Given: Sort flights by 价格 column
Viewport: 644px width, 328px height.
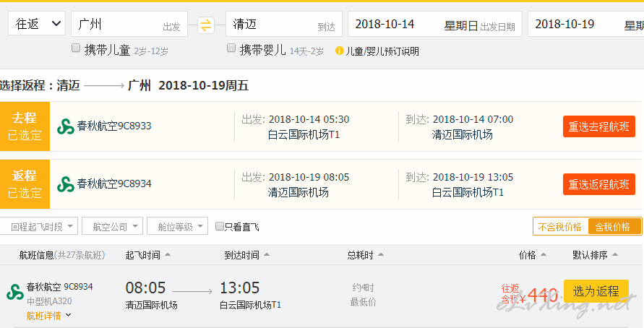Looking at the screenshot, I should 528,255.
